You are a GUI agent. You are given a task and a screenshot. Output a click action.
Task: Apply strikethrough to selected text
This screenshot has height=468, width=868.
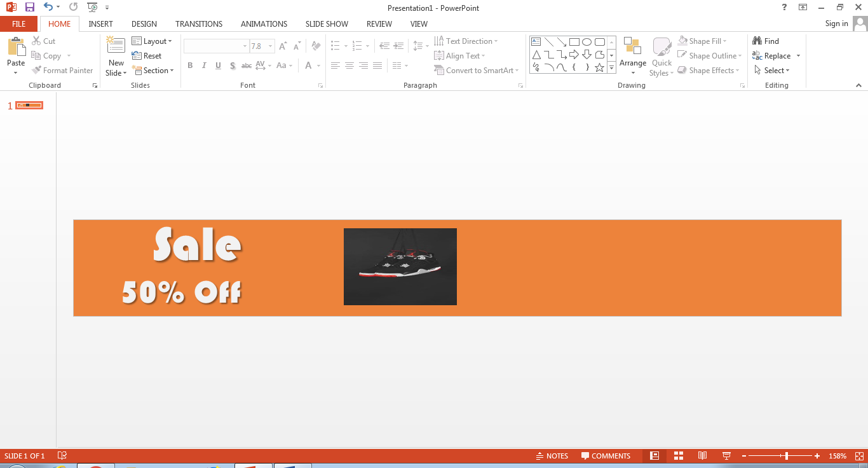point(247,65)
